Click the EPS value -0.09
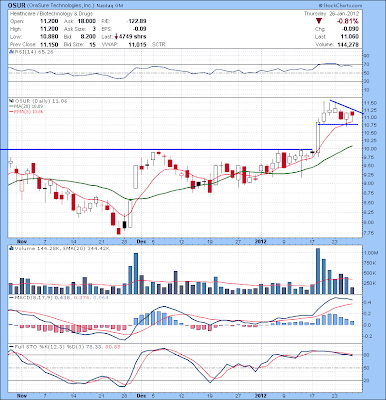 [x=139, y=29]
